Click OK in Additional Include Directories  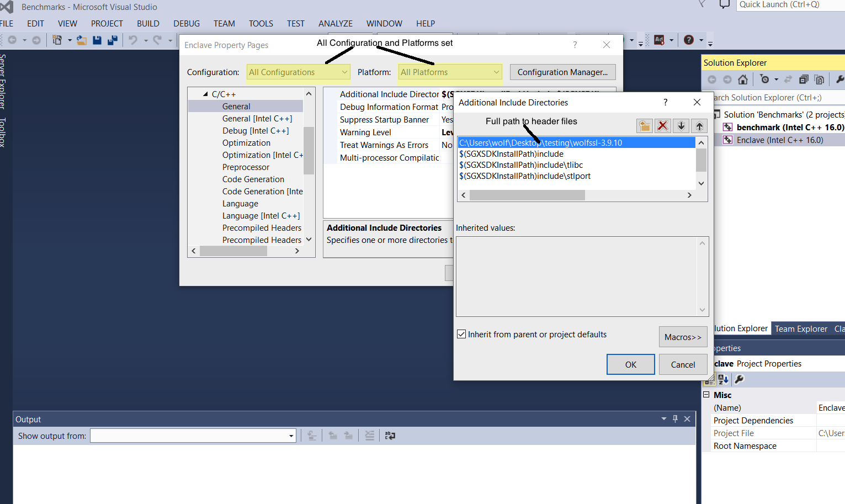pos(631,364)
